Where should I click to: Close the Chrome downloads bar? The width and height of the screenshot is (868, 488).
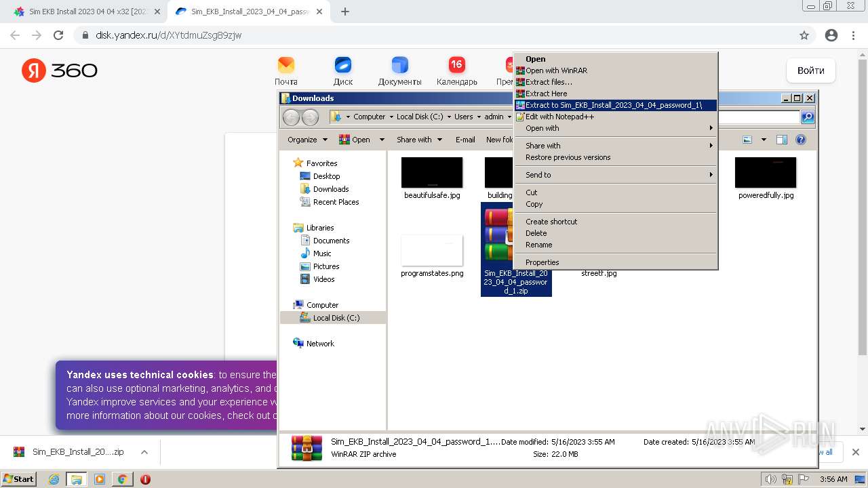[855, 452]
